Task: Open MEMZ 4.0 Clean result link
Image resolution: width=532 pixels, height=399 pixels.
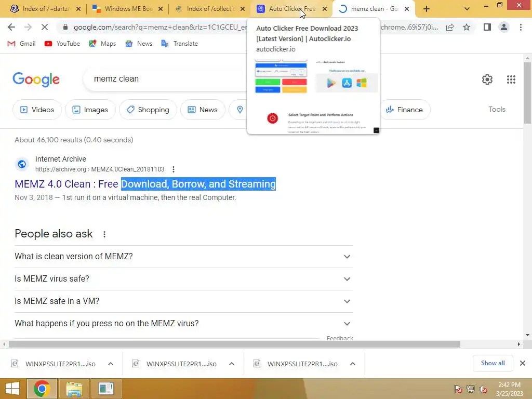Action: 145,184
